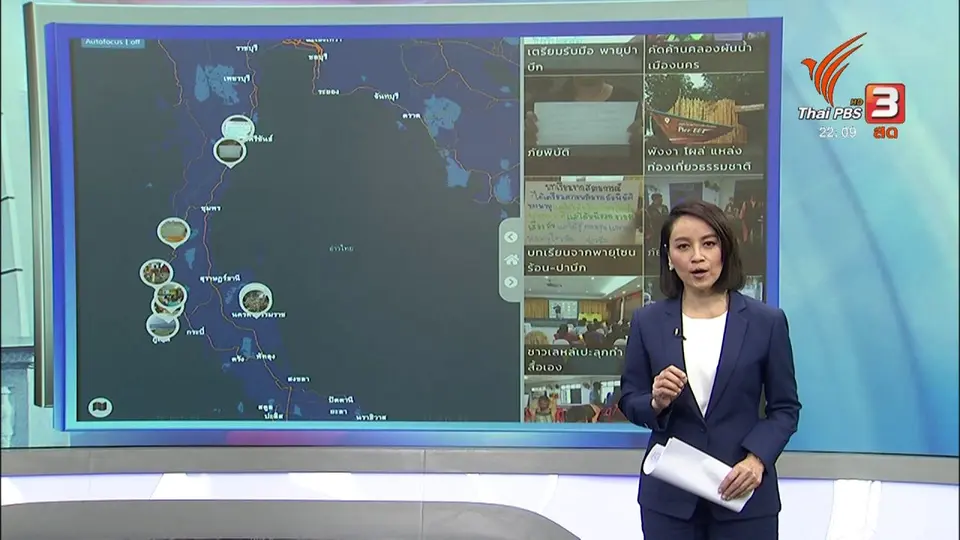This screenshot has width=960, height=540.
Task: Open the บทเรียนจากพายุโซนร้อน-ปาบึก story card
Action: coord(583,227)
